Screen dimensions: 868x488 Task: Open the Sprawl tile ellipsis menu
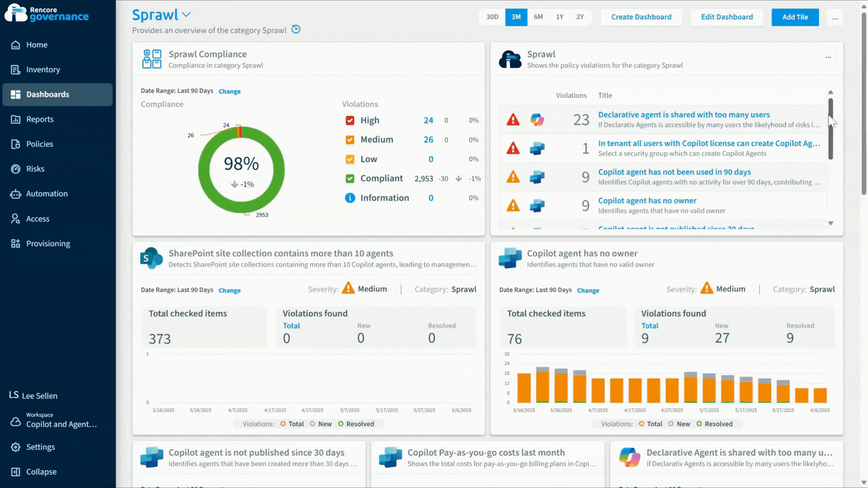coord(828,57)
